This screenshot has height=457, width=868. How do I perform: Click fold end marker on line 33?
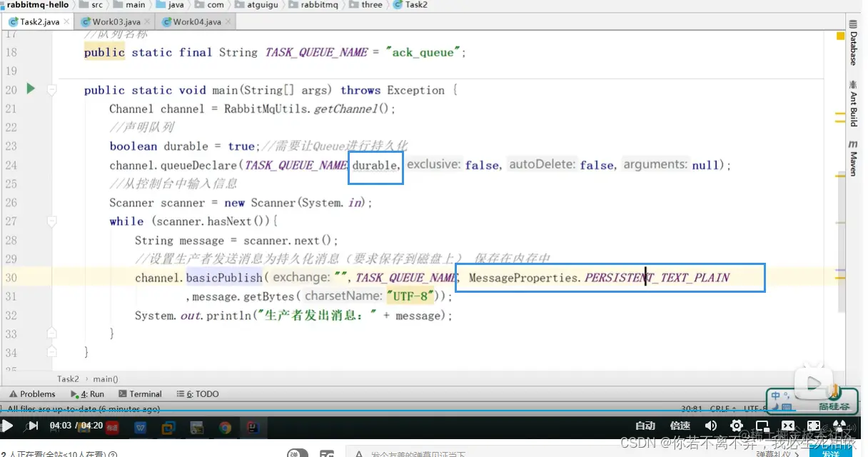[51, 333]
